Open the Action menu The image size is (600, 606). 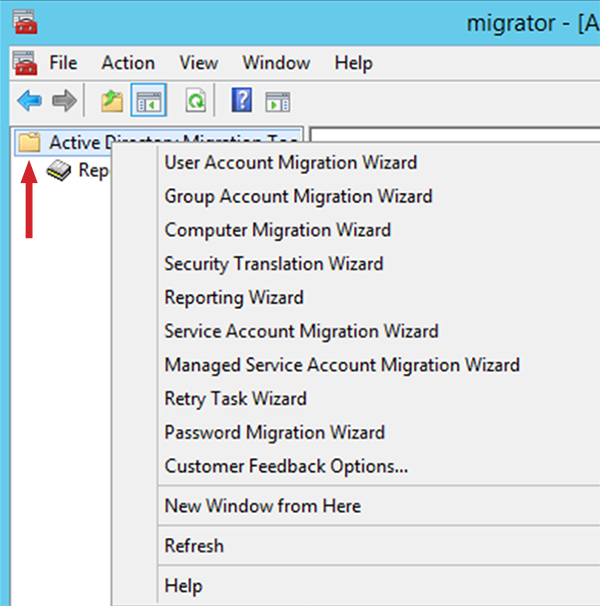(x=128, y=63)
